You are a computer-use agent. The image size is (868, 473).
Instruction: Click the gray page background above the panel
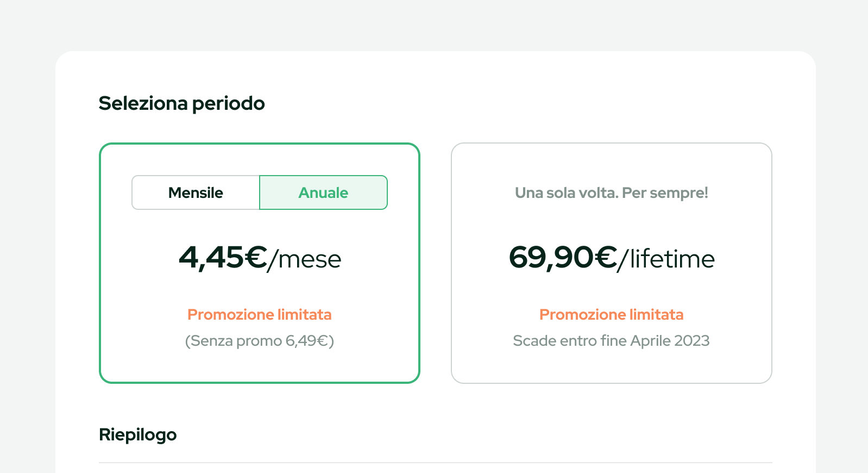pyautogui.click(x=435, y=24)
